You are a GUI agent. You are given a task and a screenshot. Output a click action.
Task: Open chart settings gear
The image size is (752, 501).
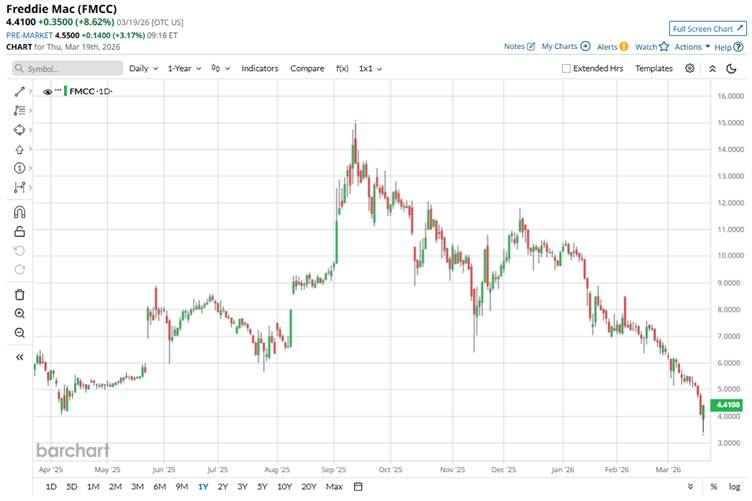[690, 68]
